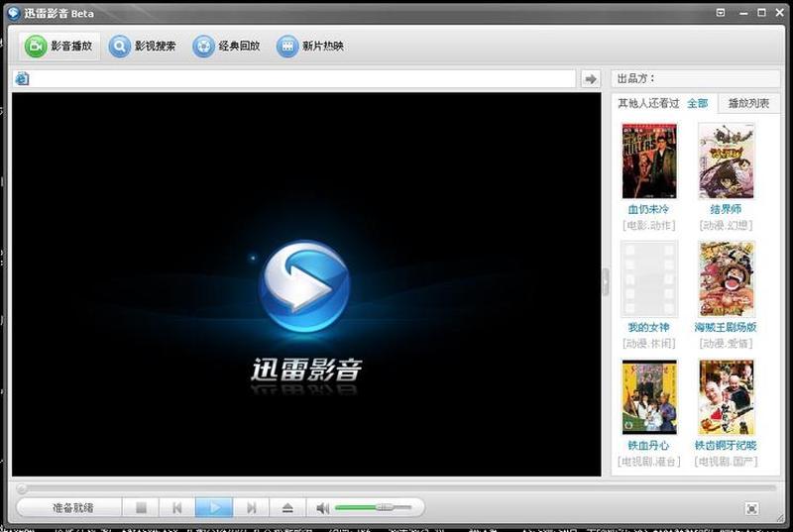Open the 血仍未冷 movie poster
Screen dimensions: 793x532
tap(649, 161)
